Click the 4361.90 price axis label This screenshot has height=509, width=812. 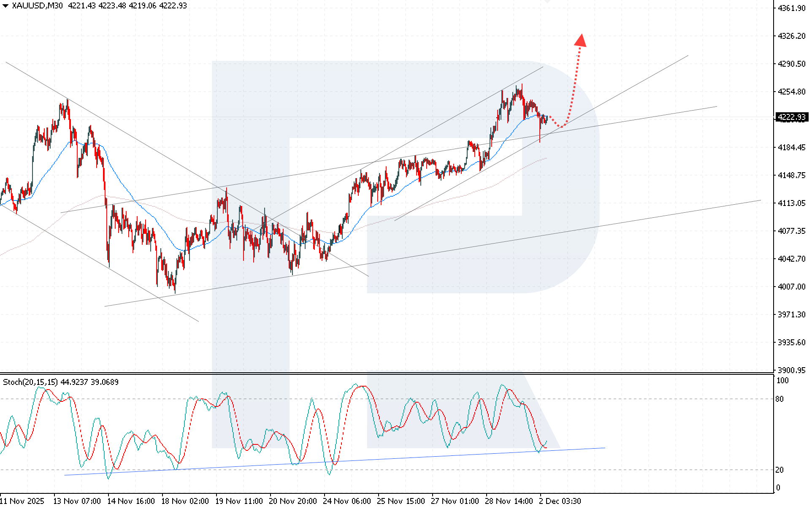791,8
